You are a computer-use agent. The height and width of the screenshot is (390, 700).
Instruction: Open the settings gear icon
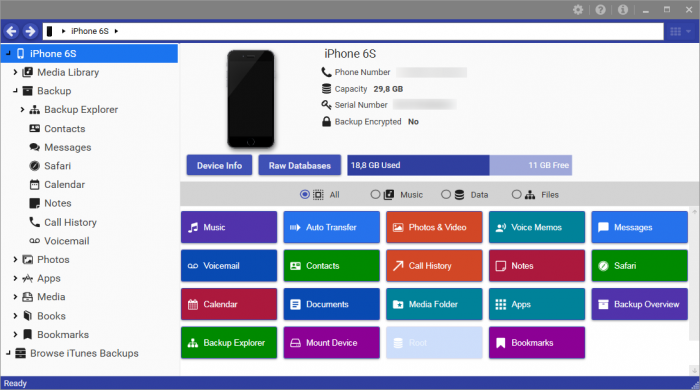[x=578, y=10]
